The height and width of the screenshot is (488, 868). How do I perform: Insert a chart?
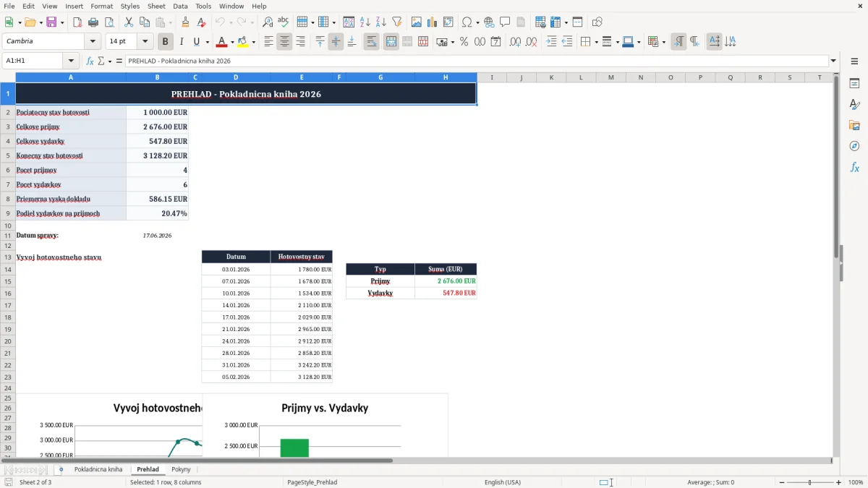click(433, 22)
